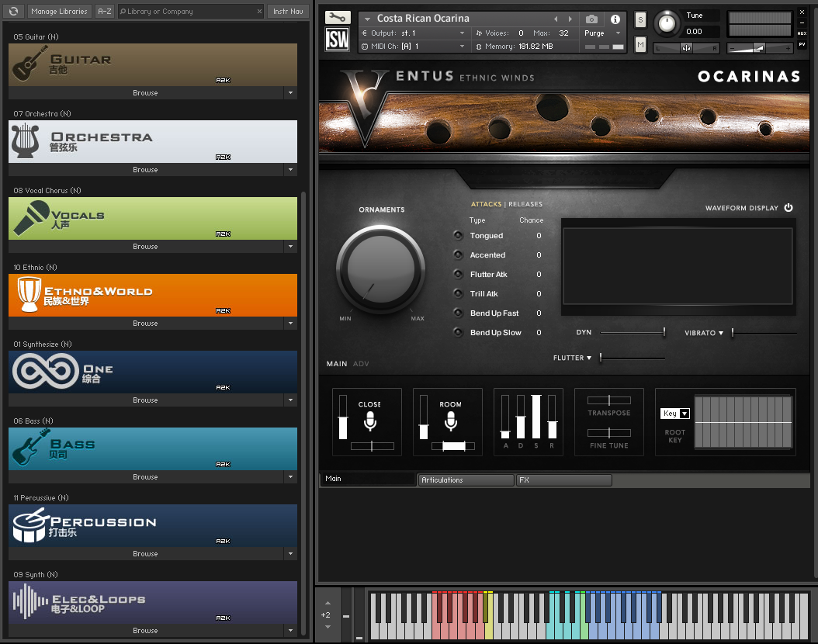818x644 pixels.
Task: Expand the Guitar library dropdown arrow
Action: pyautogui.click(x=290, y=93)
